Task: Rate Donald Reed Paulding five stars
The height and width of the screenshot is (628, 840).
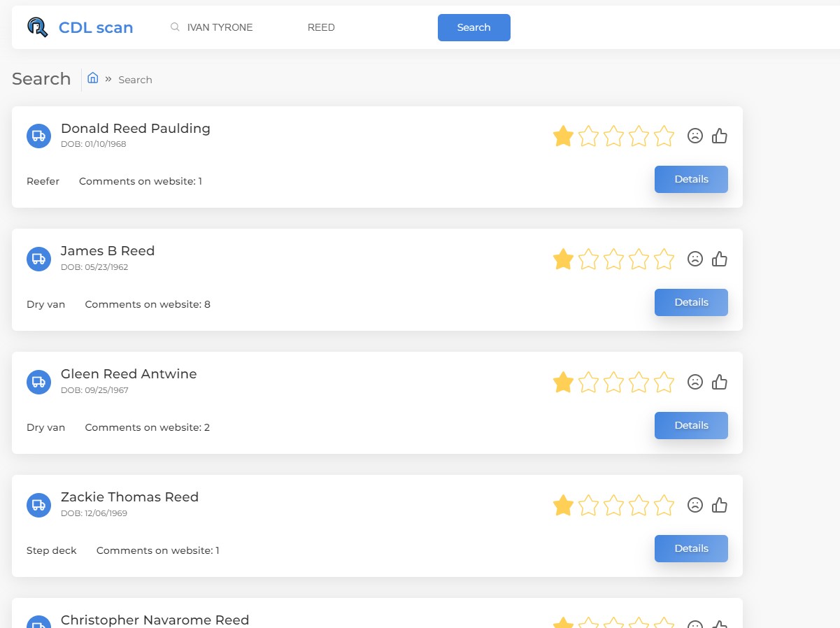Action: pos(664,136)
